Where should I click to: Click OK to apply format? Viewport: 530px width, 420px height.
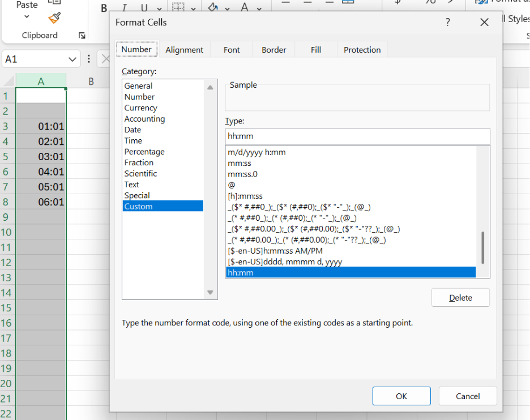click(x=401, y=396)
